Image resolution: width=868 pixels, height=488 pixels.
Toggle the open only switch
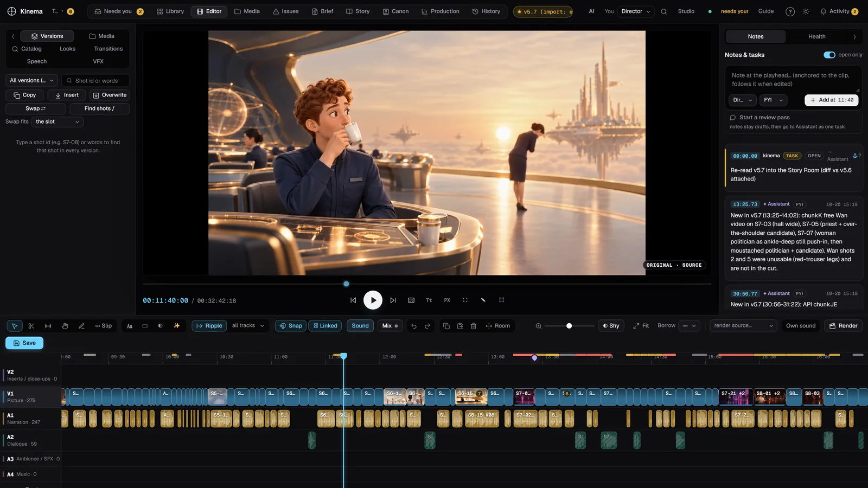point(829,55)
